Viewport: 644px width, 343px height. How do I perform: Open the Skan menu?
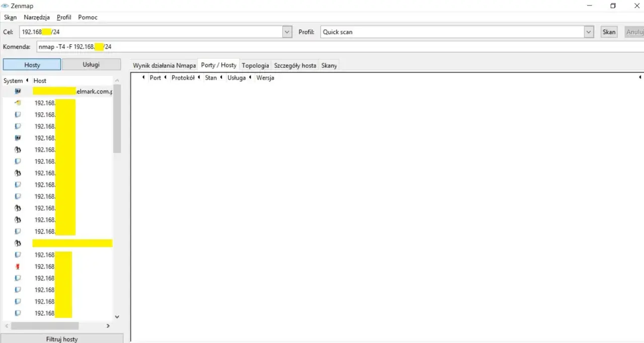[10, 17]
